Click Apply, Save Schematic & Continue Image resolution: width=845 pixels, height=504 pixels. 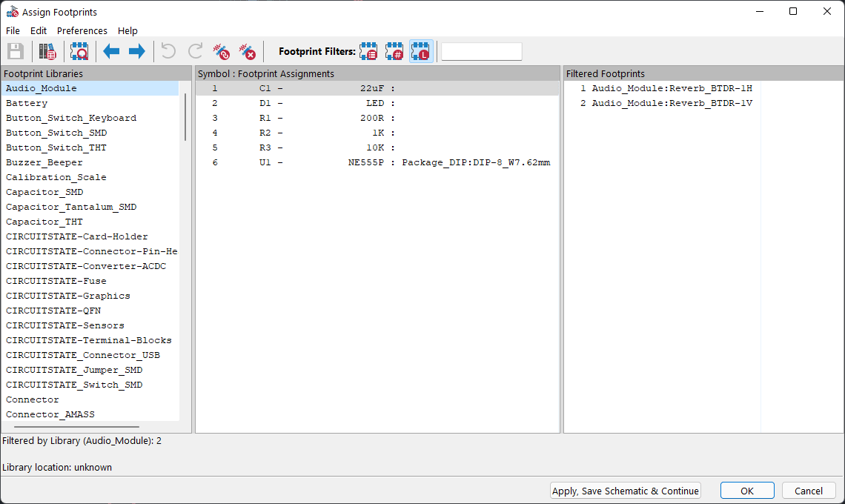coord(625,491)
